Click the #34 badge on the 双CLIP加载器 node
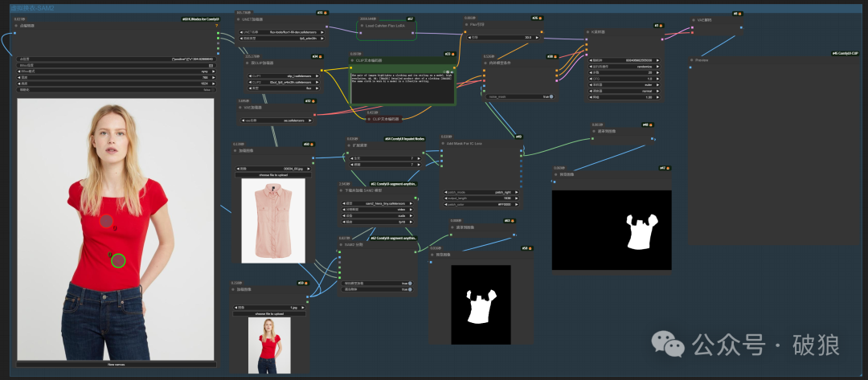Image resolution: width=868 pixels, height=380 pixels. coord(317,56)
